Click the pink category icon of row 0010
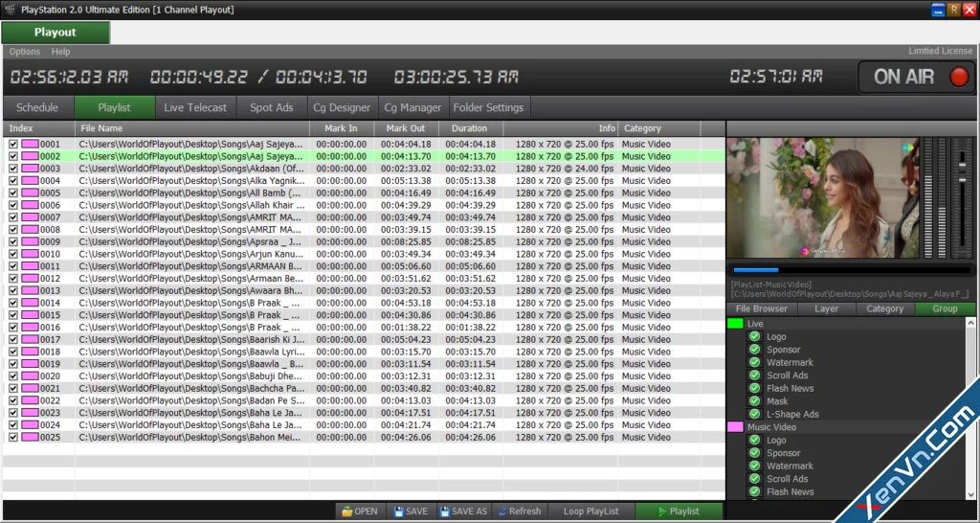The height and width of the screenshot is (523, 980). [30, 254]
